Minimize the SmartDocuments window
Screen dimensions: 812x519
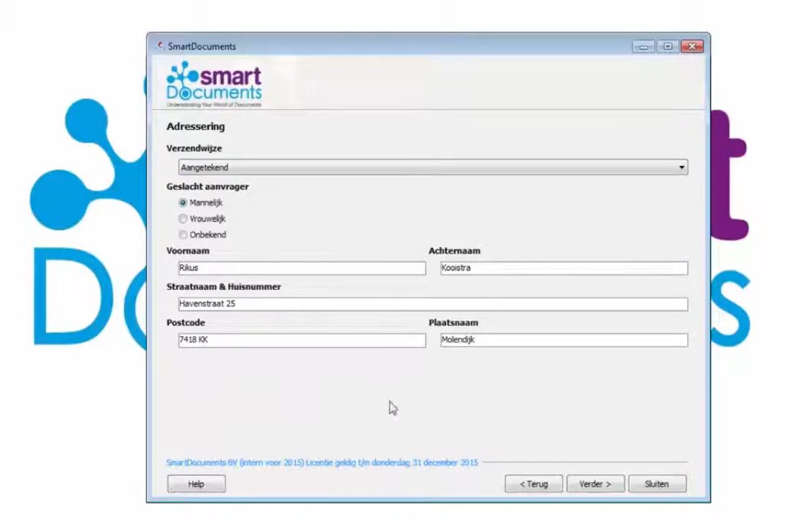(643, 47)
